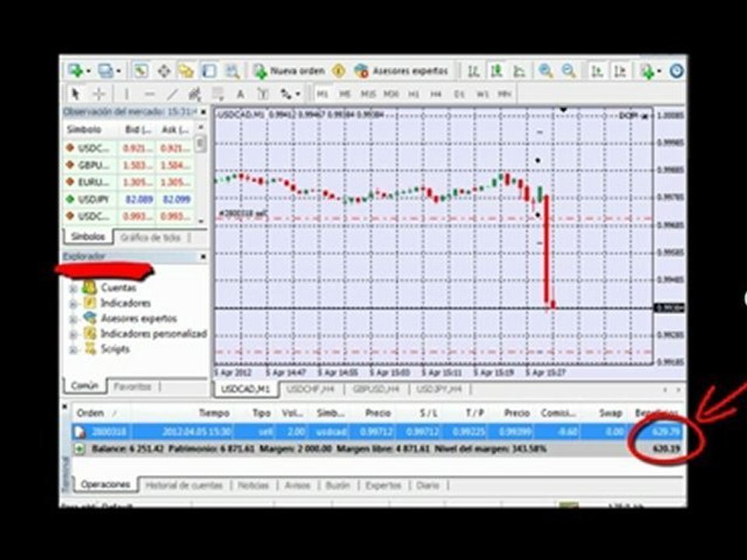Switch chart to M30 timeframe
This screenshot has width=747, height=560.
[391, 94]
